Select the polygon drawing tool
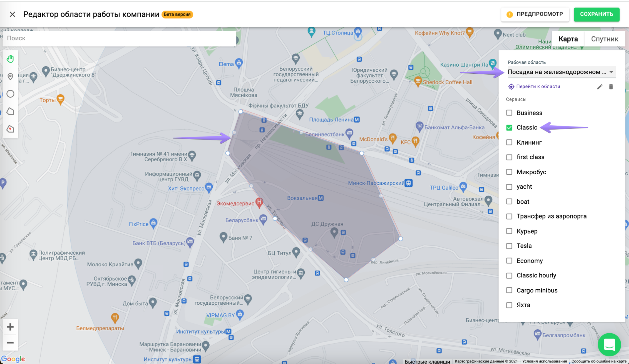The image size is (629, 364). [x=10, y=111]
